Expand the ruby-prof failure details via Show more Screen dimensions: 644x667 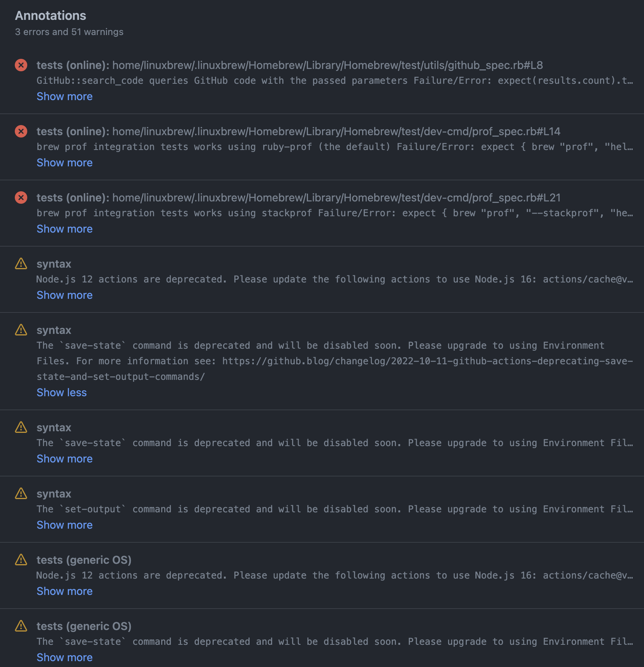64,162
